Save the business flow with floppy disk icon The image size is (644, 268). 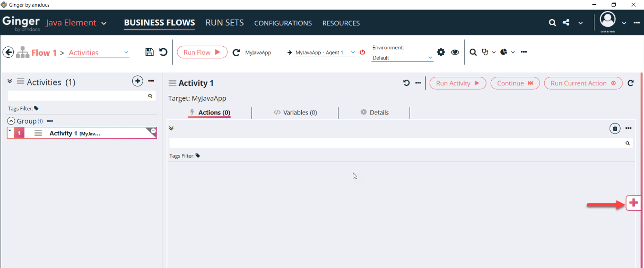click(149, 52)
